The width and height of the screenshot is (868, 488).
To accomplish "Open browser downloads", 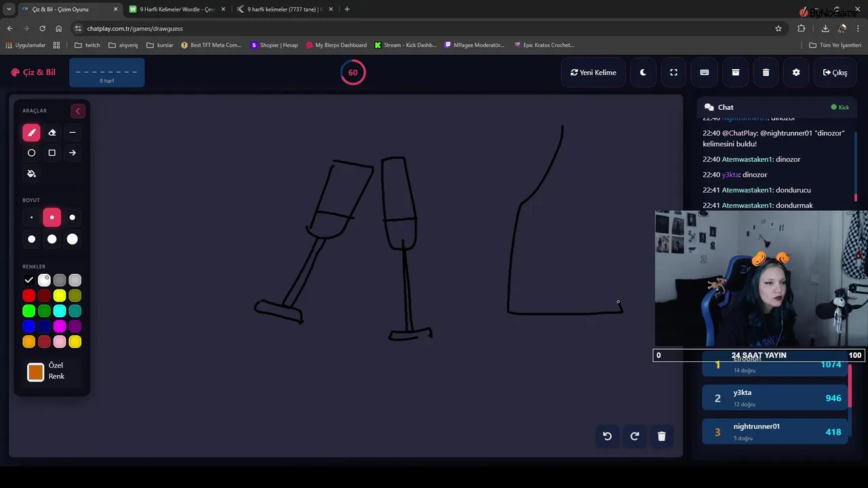I will [825, 28].
